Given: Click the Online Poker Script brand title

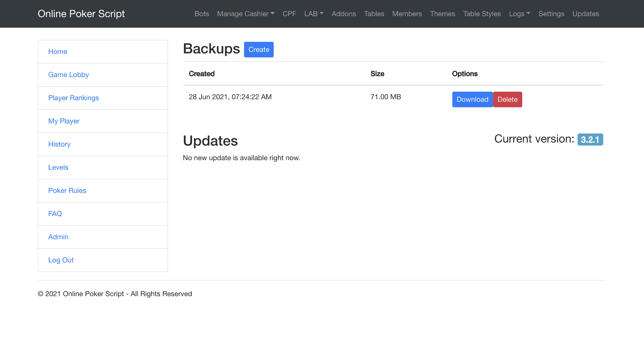Looking at the screenshot, I should [81, 14].
